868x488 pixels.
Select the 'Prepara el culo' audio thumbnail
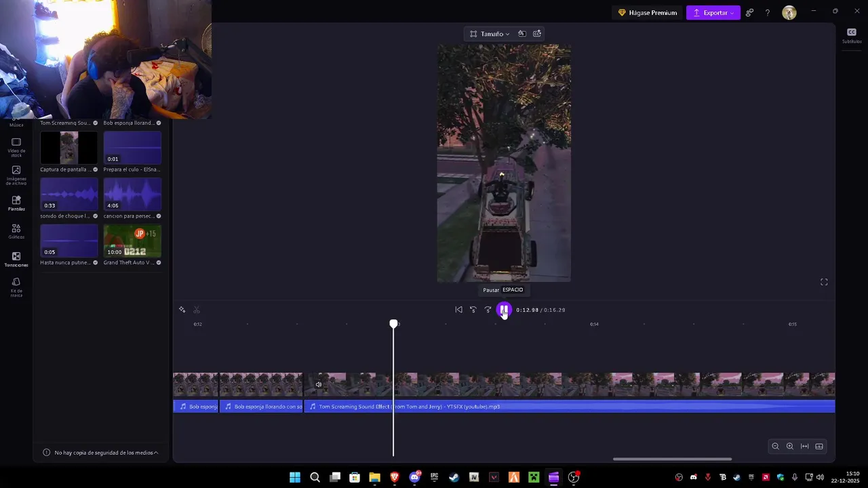tap(132, 148)
